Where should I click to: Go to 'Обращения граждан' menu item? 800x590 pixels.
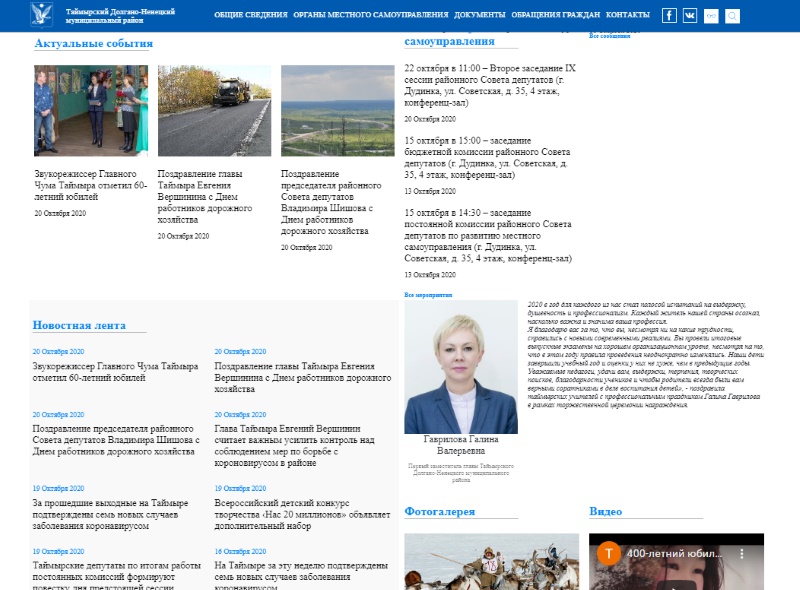pos(555,16)
